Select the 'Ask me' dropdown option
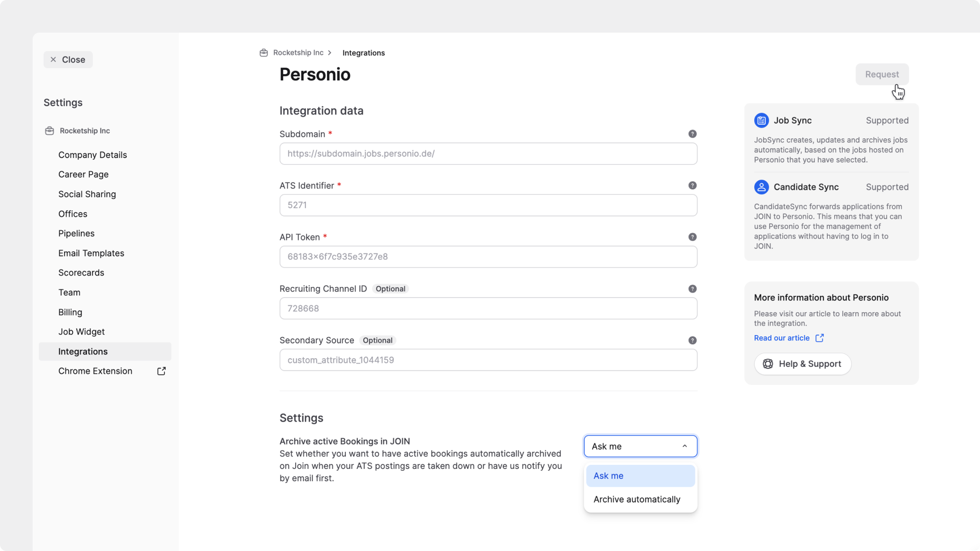Screen dimensions: 980x551 [640, 476]
